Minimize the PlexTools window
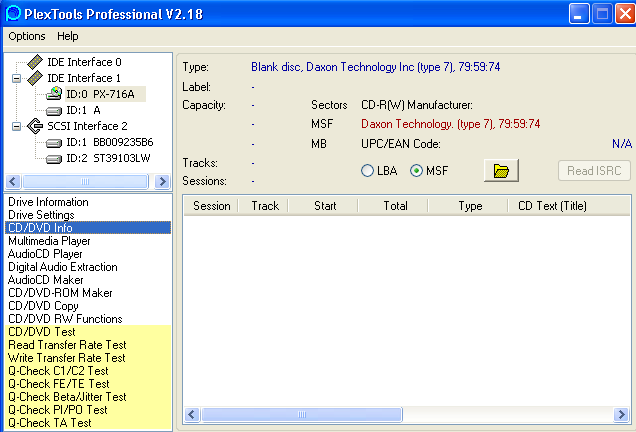This screenshot has height=432, width=636. (579, 14)
